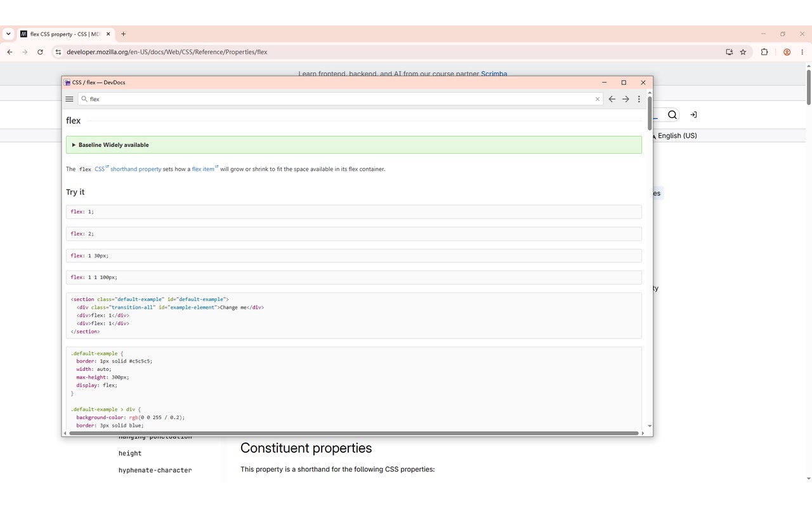The height and width of the screenshot is (508, 812).
Task: Click the DevDocs scroll down arrow
Action: (650, 426)
